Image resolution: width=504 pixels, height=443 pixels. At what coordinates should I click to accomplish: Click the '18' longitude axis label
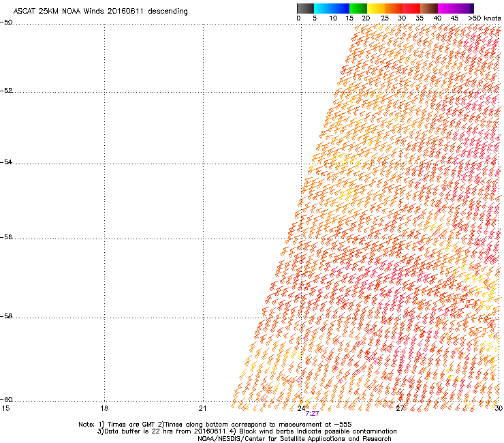(104, 408)
